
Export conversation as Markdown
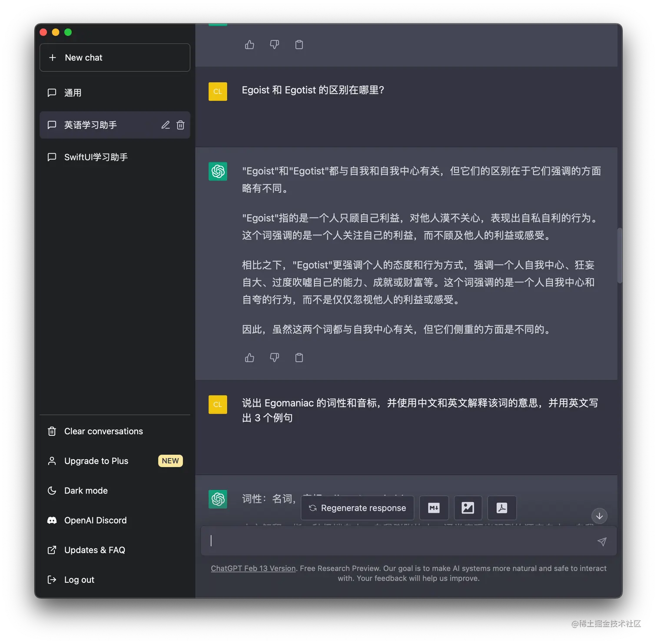(x=434, y=508)
